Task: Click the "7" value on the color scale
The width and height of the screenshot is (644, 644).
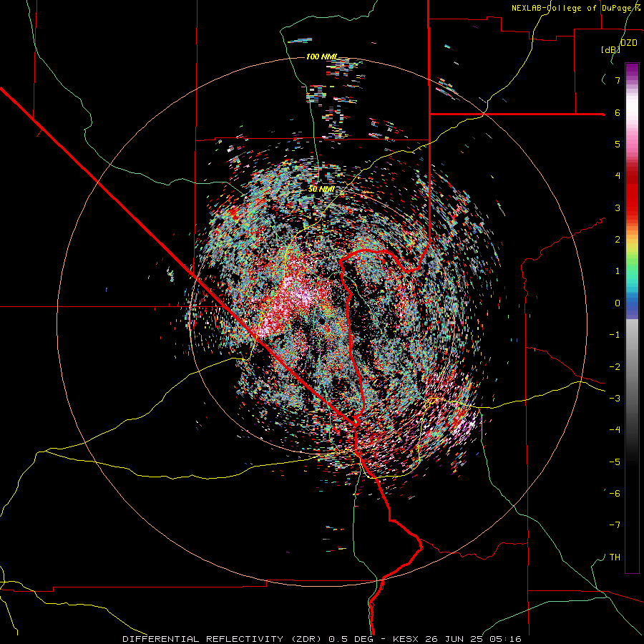Action: click(618, 80)
